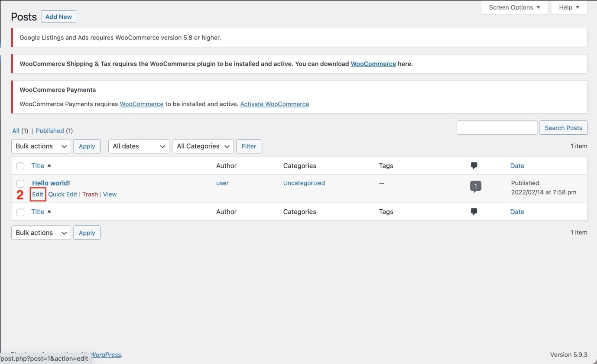Click sort arrow next to footer Title
Viewport: 597px width, 364px height.
click(49, 211)
